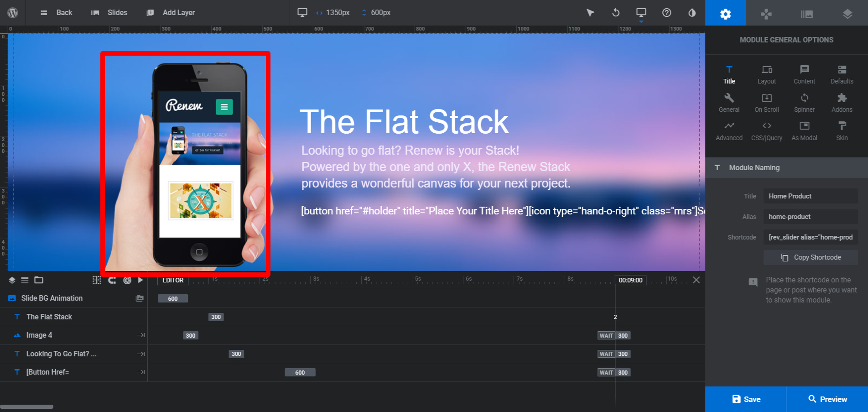Click Add Layer in the top bar
The image size is (868, 412).
point(171,13)
